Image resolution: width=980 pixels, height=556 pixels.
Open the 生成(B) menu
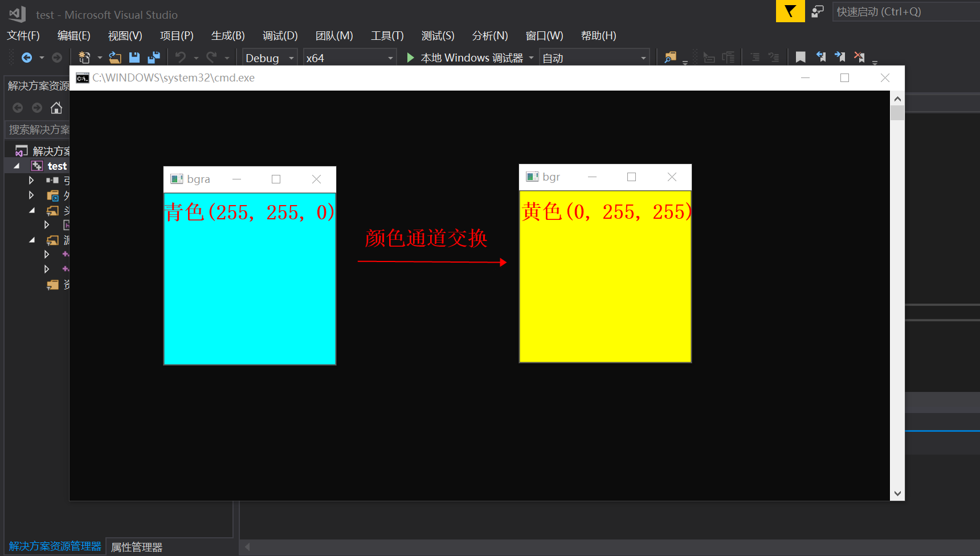click(228, 35)
